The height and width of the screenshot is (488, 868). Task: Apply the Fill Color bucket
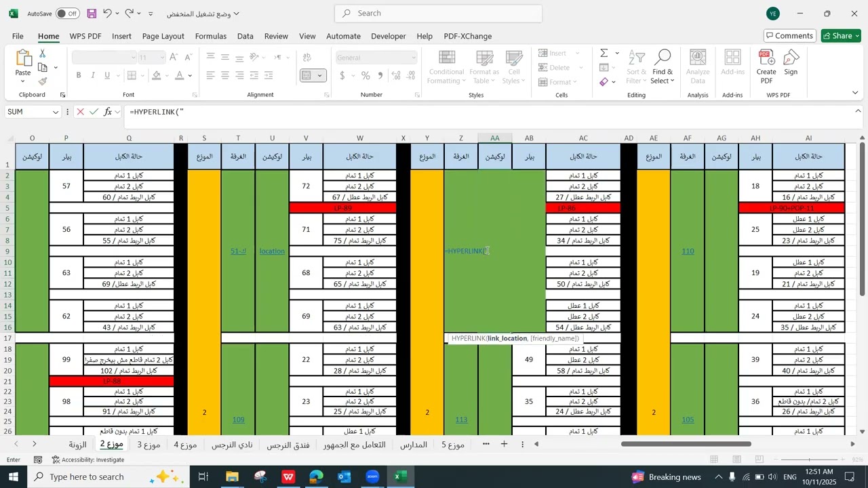(157, 75)
